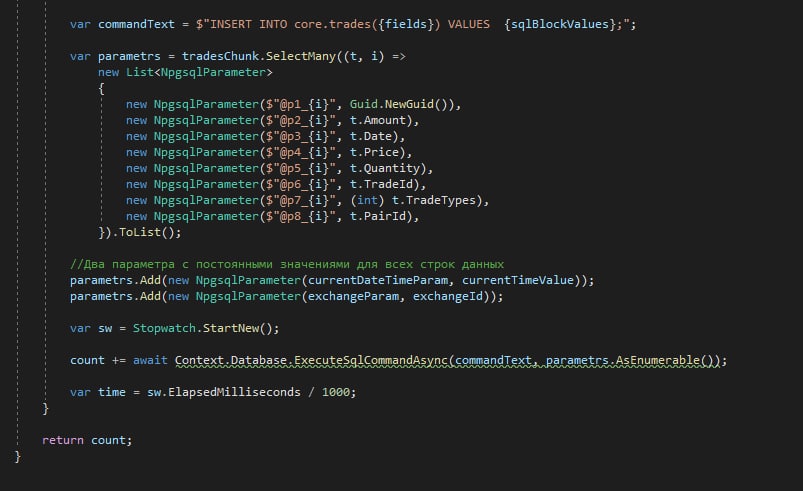The width and height of the screenshot is (803, 491).
Task: Click t.Amount in @p2 parameter line
Action: pos(381,120)
